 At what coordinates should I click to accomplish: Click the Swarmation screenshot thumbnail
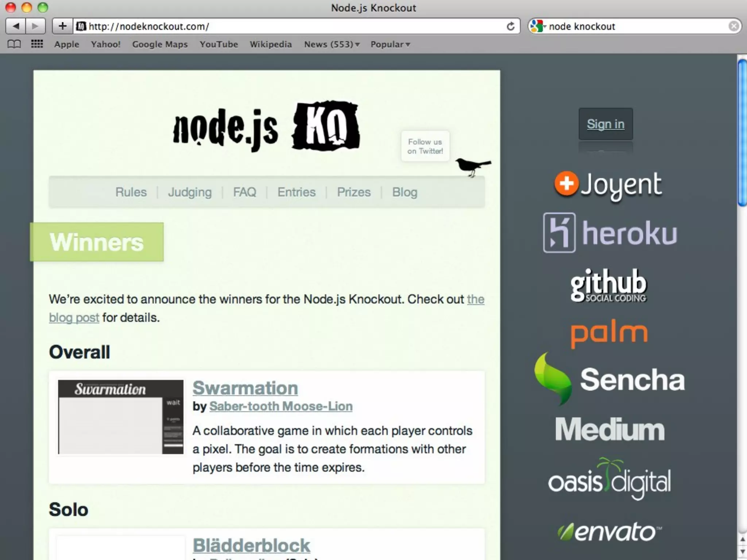coord(121,417)
